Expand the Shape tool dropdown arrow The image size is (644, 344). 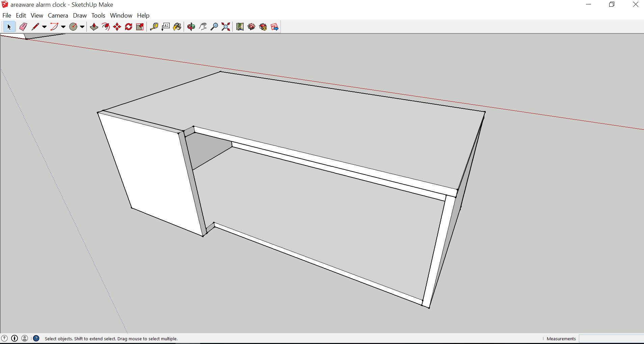pos(82,27)
